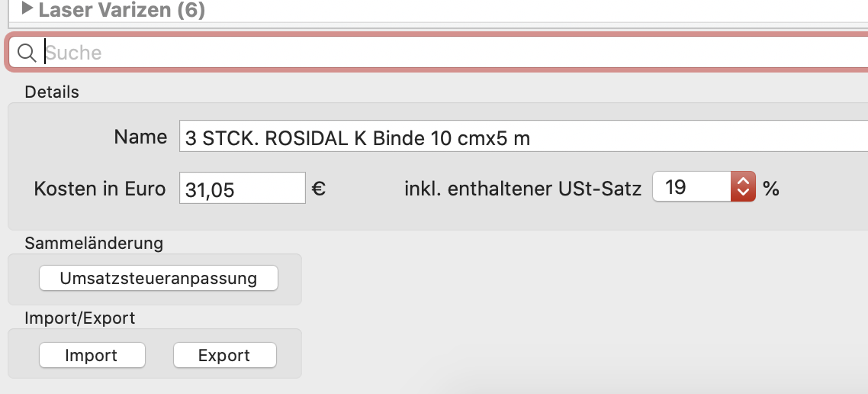The image size is (868, 394).
Task: Click the Export button
Action: pos(225,354)
